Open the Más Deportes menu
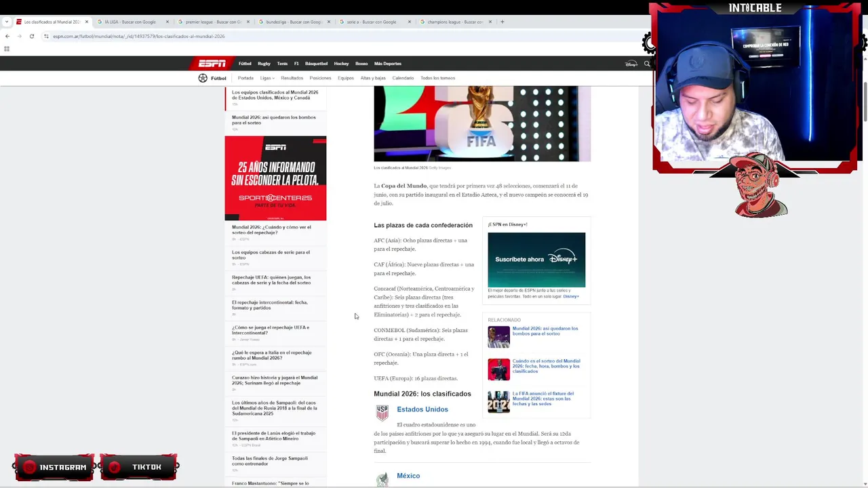The height and width of the screenshot is (488, 868). (388, 64)
